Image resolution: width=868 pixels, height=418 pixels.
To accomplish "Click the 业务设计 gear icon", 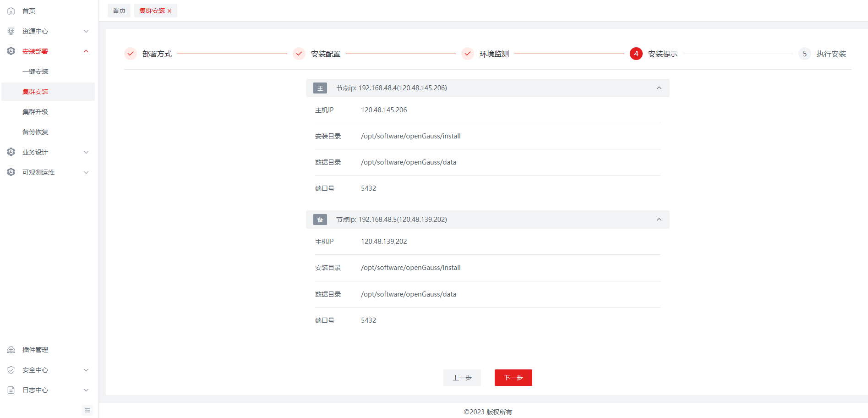I will (x=11, y=152).
